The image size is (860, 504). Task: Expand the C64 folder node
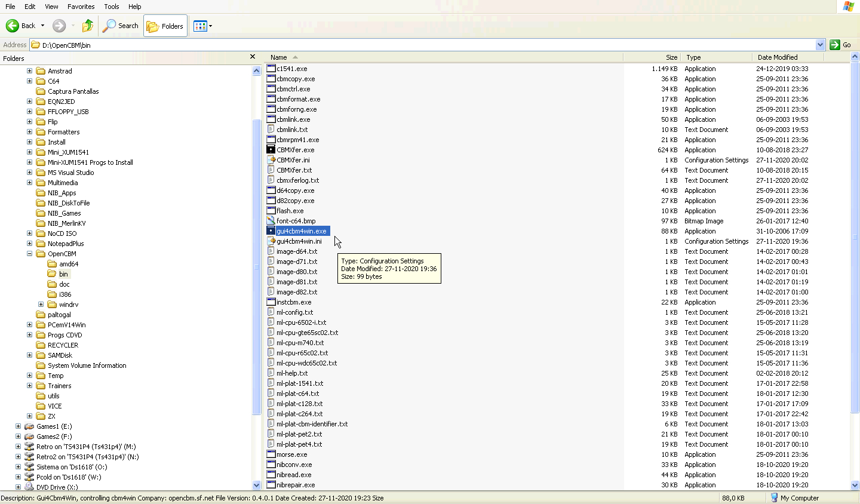click(x=29, y=81)
